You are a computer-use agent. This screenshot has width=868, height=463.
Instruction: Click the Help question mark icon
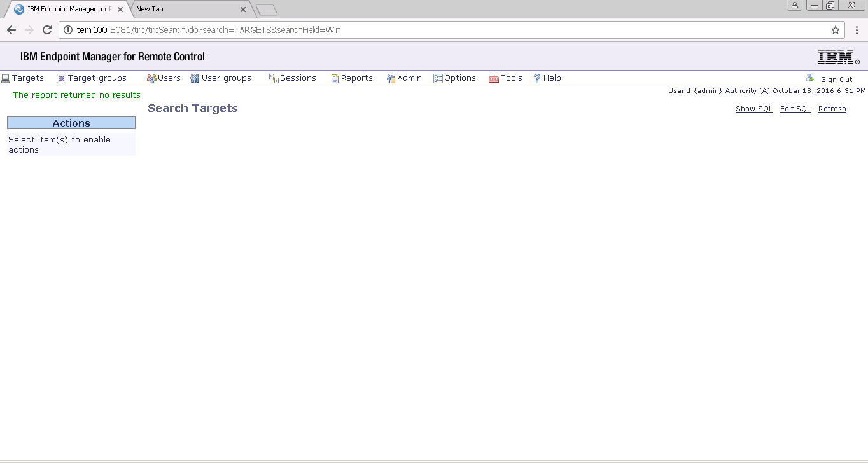(537, 78)
